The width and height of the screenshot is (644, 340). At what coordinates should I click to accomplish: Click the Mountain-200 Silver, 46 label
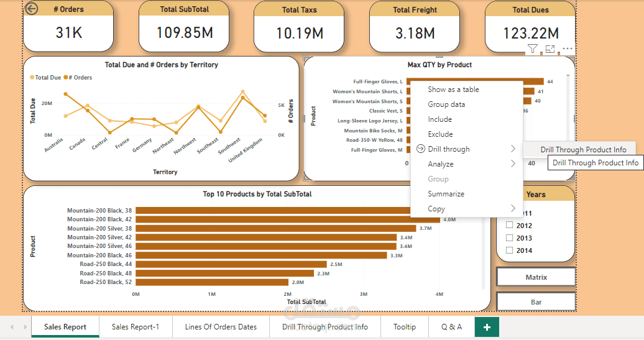[100, 246]
